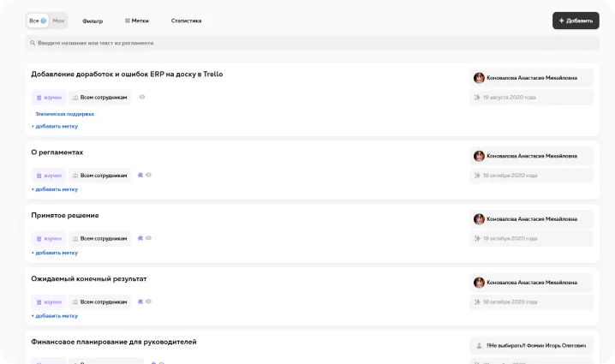Click the search magnifier icon
The width and height of the screenshot is (615, 364).
pyautogui.click(x=33, y=43)
